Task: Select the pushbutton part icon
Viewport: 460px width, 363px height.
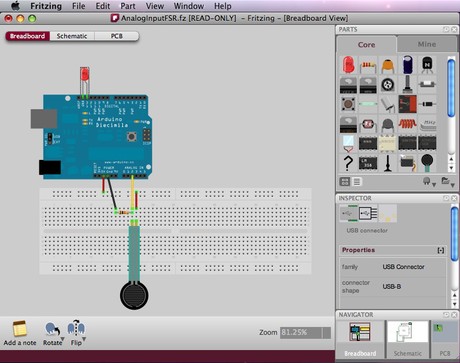Action: (x=348, y=104)
